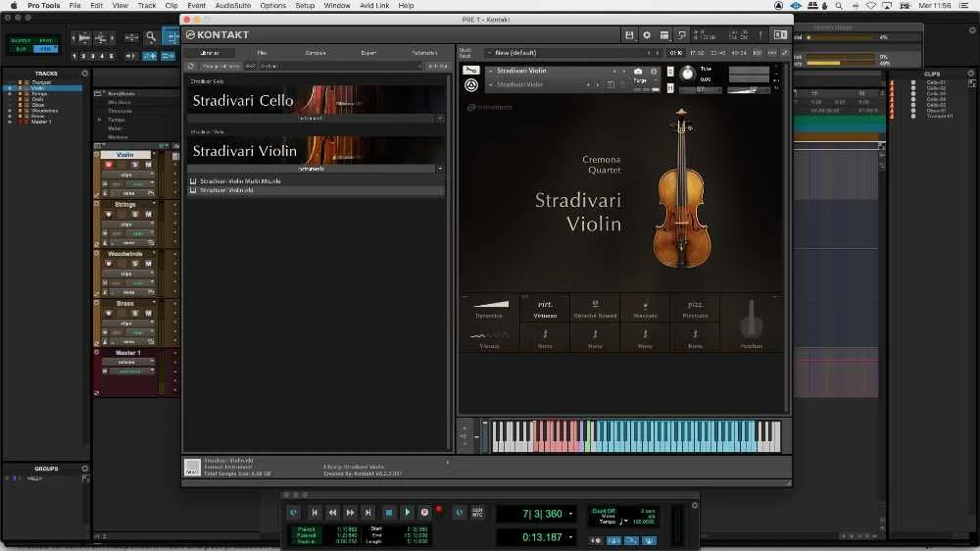Mute the Brass track
This screenshot has height=551, width=980.
coord(148,313)
